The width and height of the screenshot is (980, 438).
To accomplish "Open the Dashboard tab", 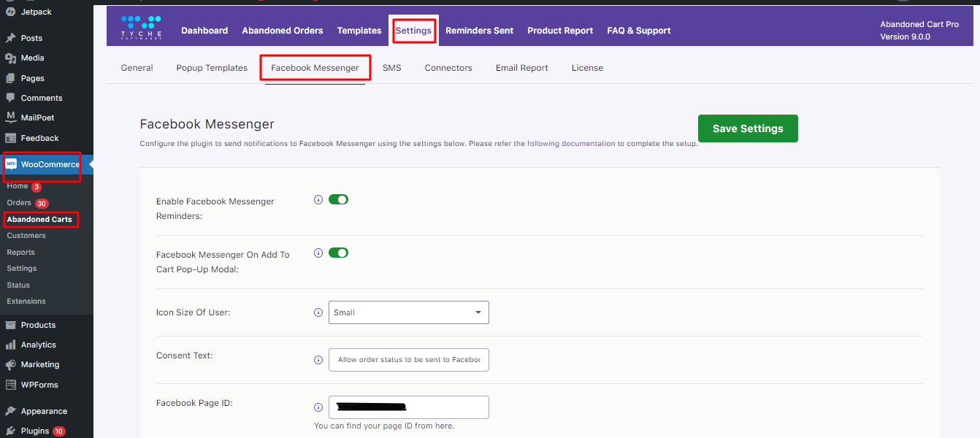I will click(204, 31).
